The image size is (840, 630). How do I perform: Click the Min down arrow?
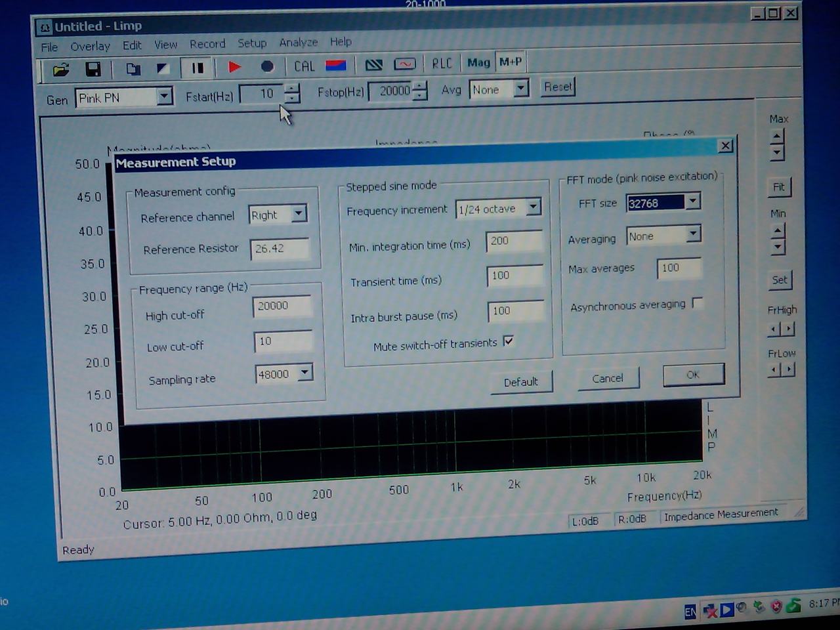coord(778,247)
